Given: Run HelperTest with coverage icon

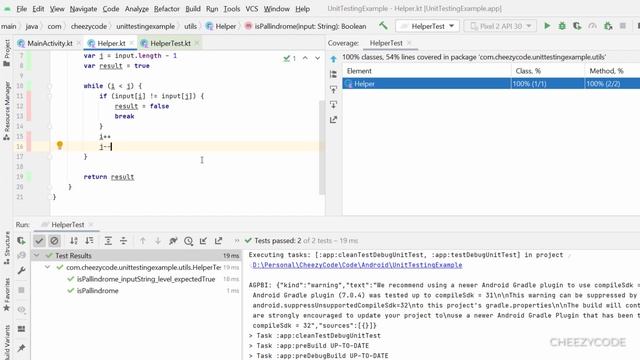Looking at the screenshot, I should [577, 26].
